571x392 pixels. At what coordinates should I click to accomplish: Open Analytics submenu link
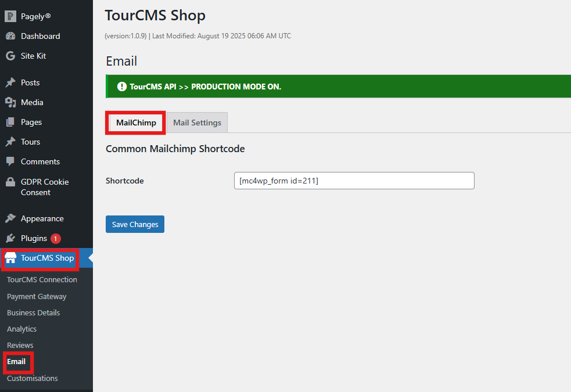pyautogui.click(x=21, y=329)
